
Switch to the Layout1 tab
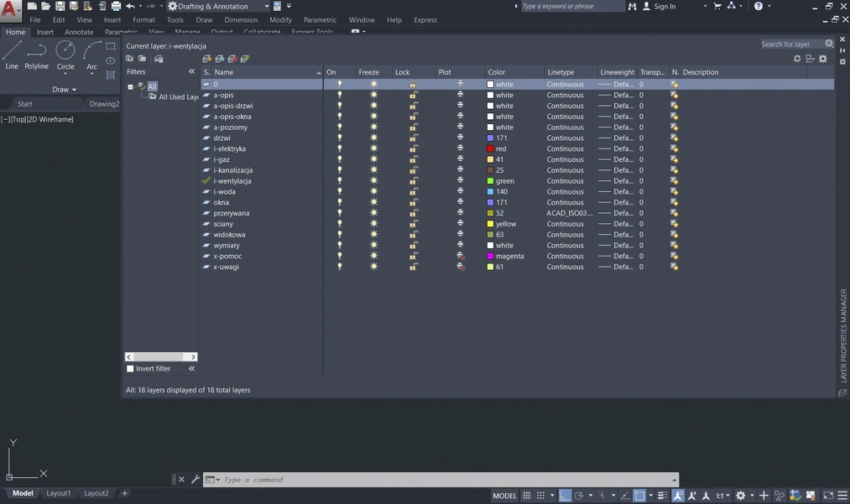coord(58,493)
